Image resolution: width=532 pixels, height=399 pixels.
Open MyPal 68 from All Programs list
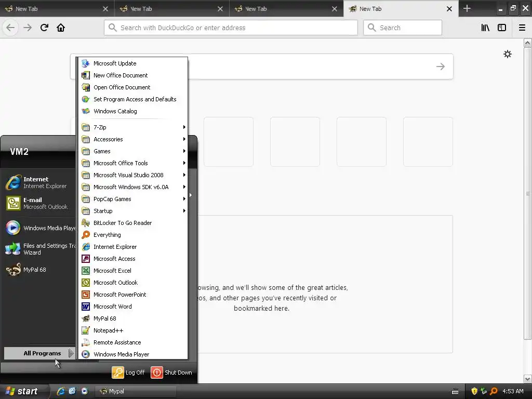pyautogui.click(x=133, y=318)
